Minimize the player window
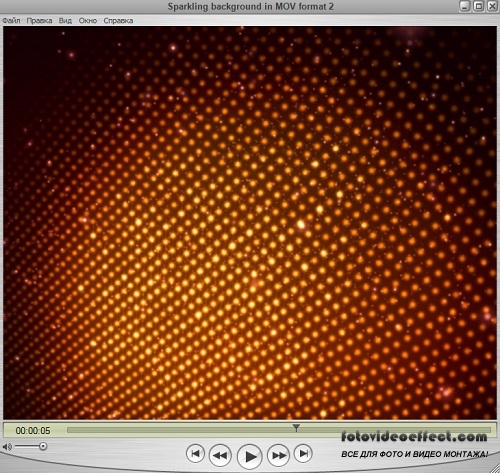Viewport: 500px width, 473px height. click(x=465, y=6)
